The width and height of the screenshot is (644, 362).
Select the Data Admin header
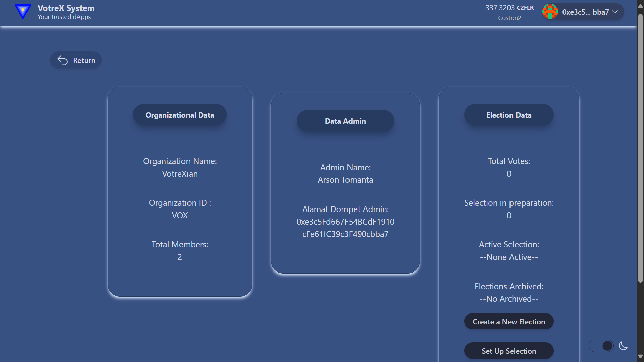point(345,121)
